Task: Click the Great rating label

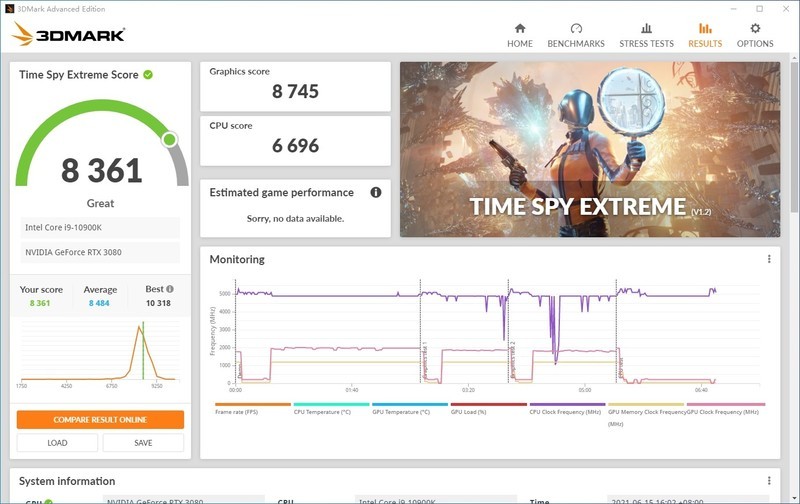Action: tap(100, 203)
